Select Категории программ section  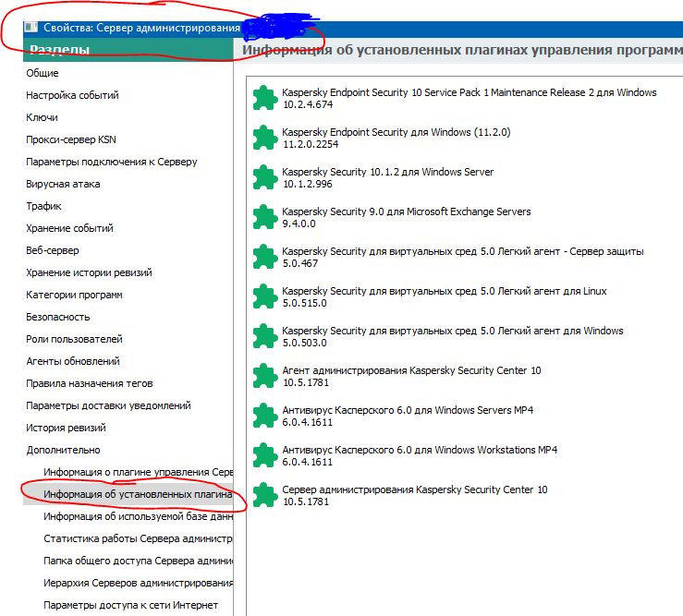[x=74, y=296]
